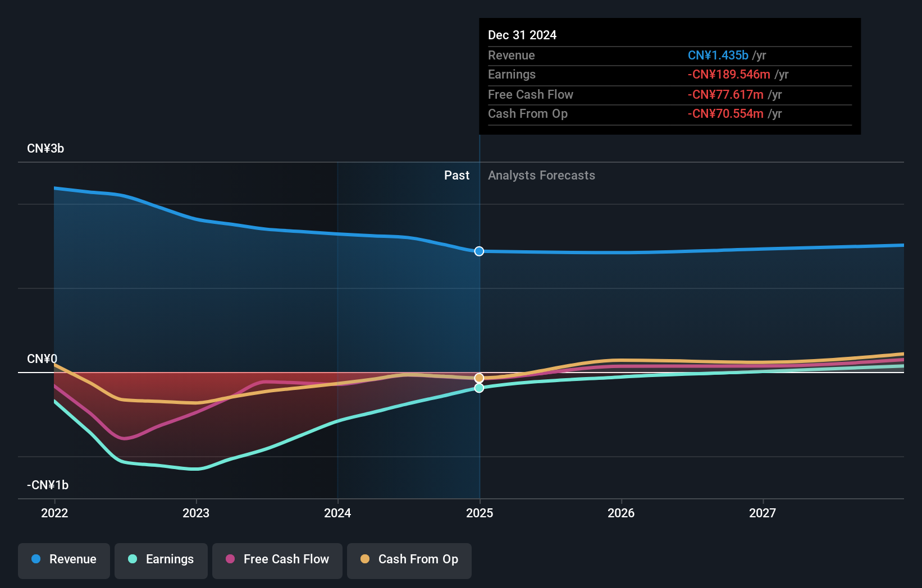
Task: Click the CN¥1.435b revenue value
Action: (718, 56)
